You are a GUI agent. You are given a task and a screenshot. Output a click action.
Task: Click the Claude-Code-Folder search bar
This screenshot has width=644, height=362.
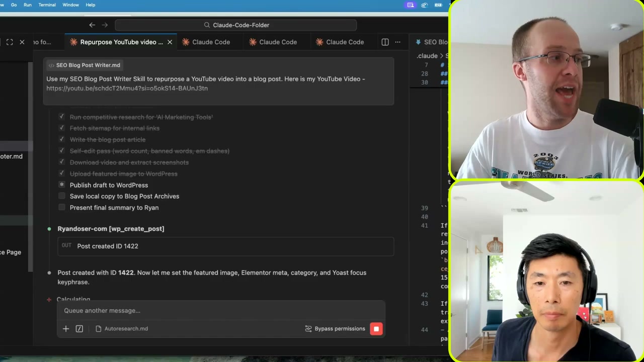pyautogui.click(x=236, y=25)
